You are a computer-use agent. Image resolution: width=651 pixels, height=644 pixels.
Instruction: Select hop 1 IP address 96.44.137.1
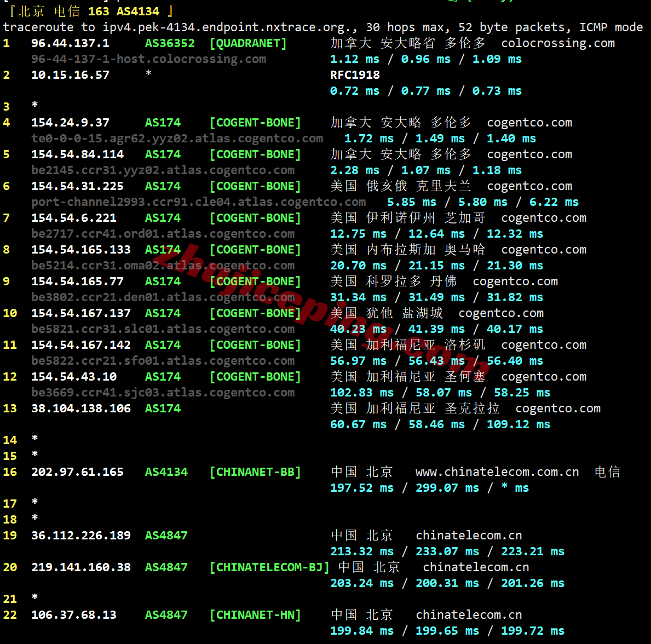point(71,43)
